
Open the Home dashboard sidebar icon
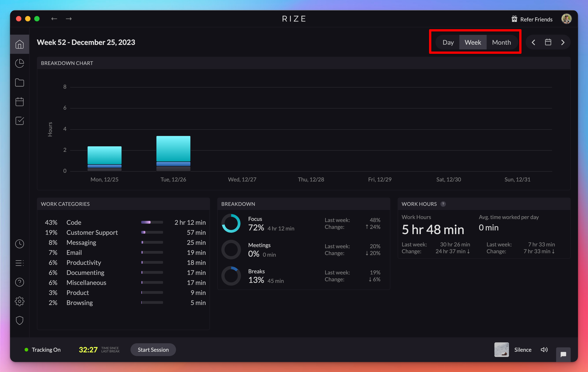(x=20, y=44)
